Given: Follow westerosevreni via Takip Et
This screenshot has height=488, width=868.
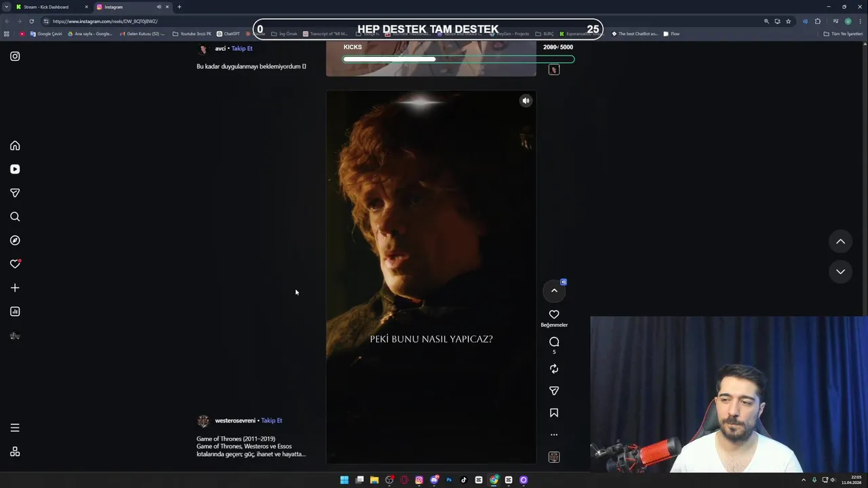Looking at the screenshot, I should [271, 420].
